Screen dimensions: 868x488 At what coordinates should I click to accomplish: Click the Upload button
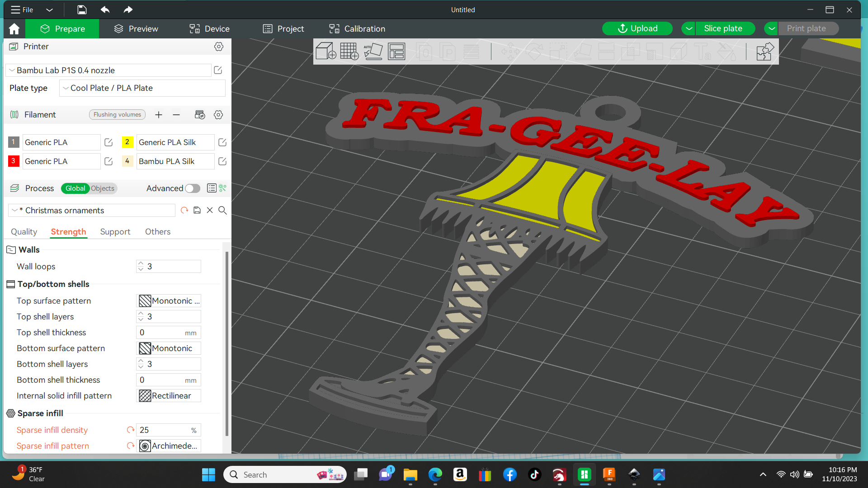pos(637,28)
